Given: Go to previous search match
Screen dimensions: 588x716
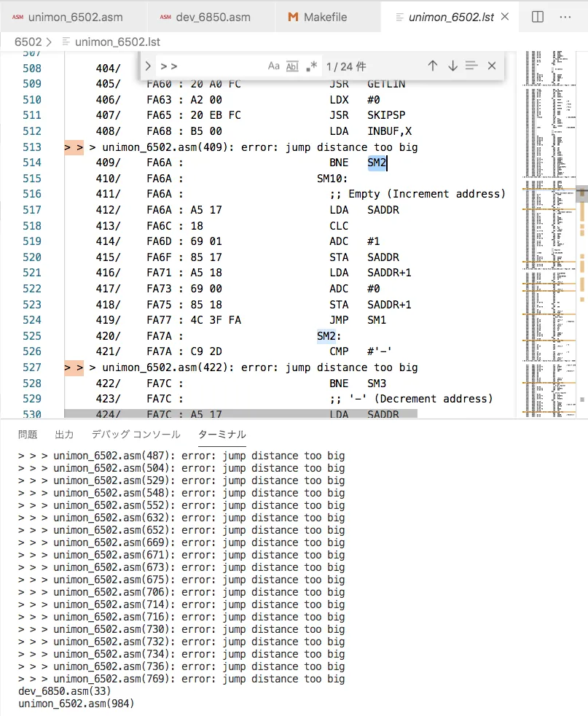Looking at the screenshot, I should click(433, 66).
